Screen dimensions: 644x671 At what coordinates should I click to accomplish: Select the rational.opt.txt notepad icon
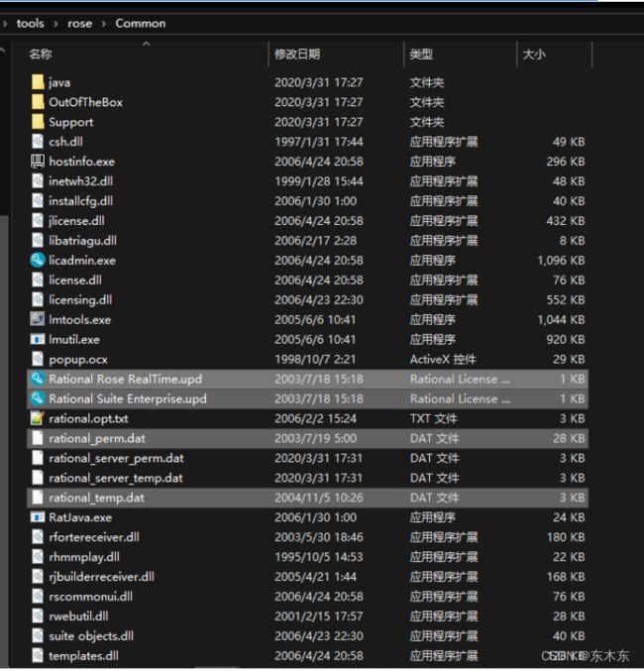(x=38, y=418)
